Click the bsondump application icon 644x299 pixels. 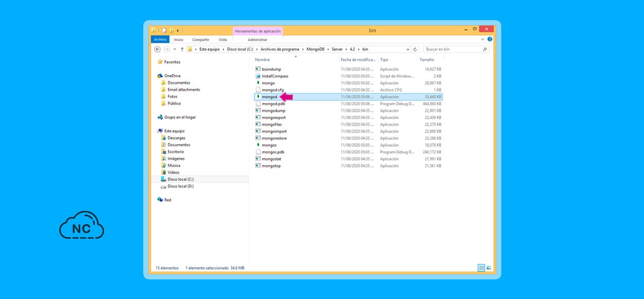(x=258, y=69)
